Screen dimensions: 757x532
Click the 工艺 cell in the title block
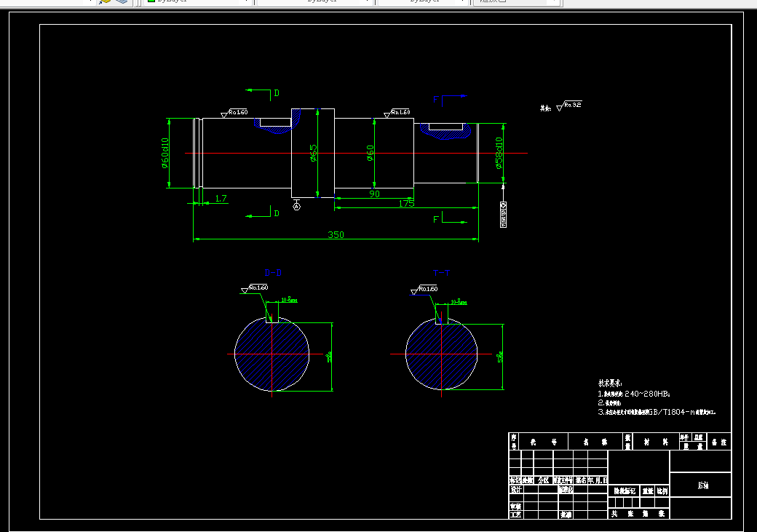(x=515, y=515)
